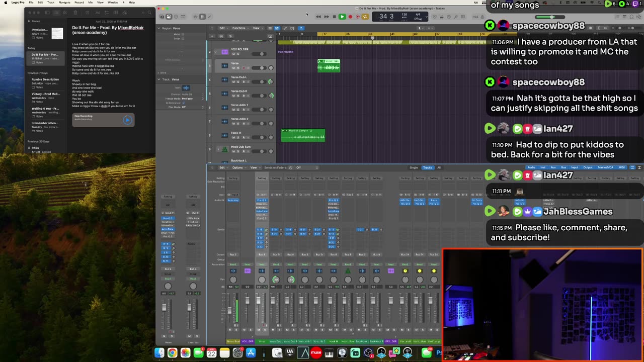Adjust the Verse Dub R volume slider
The image size is (644, 362).
[259, 96]
